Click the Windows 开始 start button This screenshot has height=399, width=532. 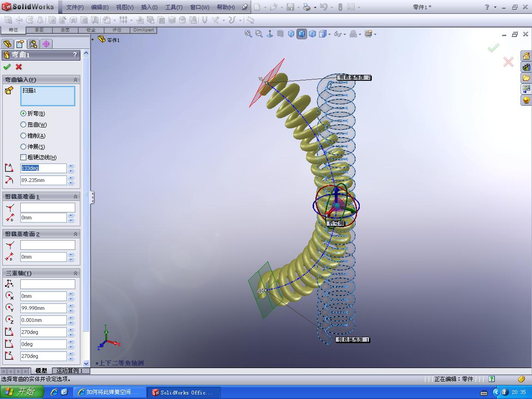22,392
